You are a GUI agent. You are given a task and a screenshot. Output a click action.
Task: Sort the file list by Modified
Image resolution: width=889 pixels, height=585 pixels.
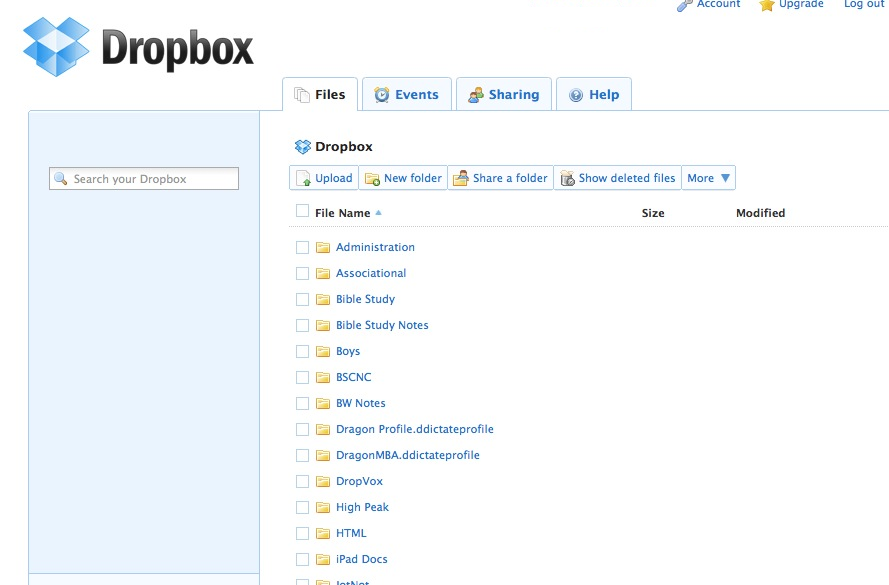click(x=760, y=213)
